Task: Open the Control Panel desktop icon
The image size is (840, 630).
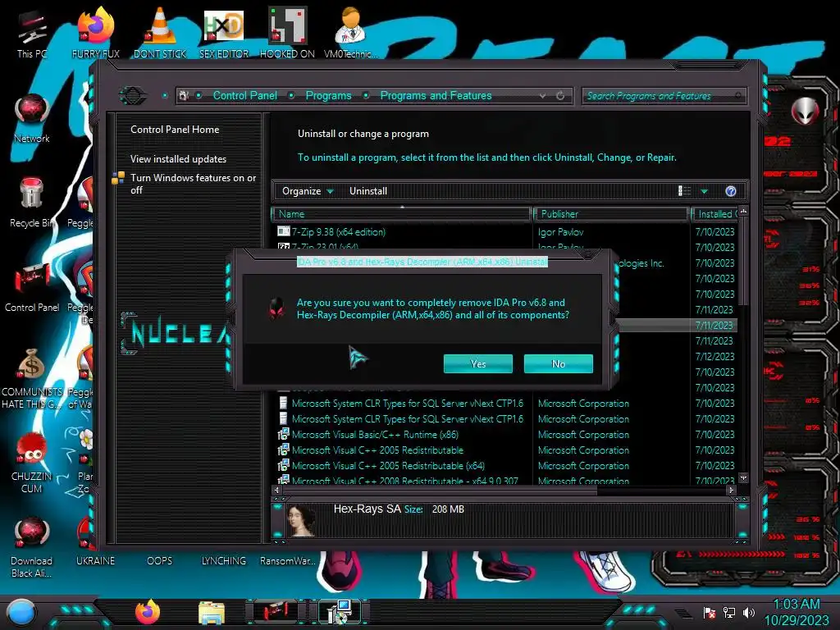Action: (32, 286)
